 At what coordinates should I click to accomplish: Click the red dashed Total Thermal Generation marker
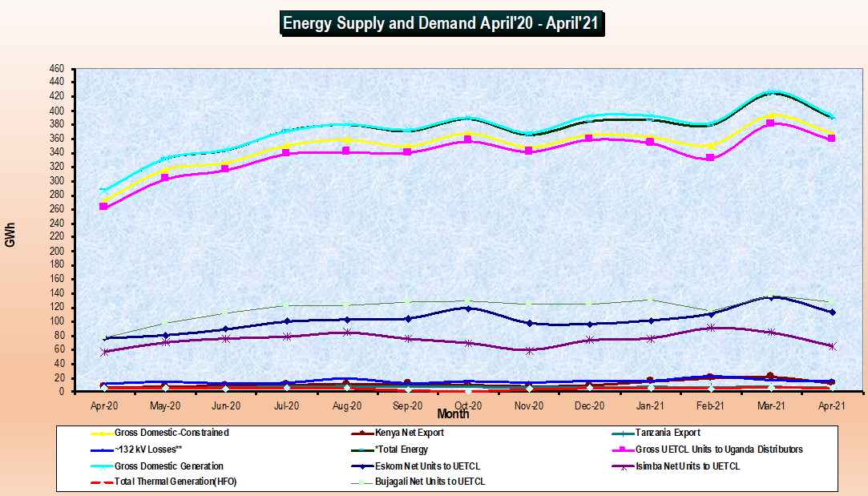point(103,482)
